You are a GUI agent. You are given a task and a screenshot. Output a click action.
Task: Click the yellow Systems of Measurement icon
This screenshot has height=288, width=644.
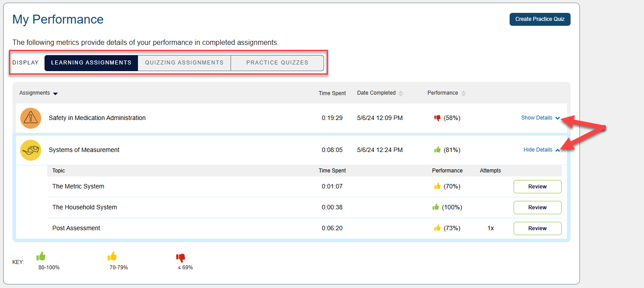(31, 150)
